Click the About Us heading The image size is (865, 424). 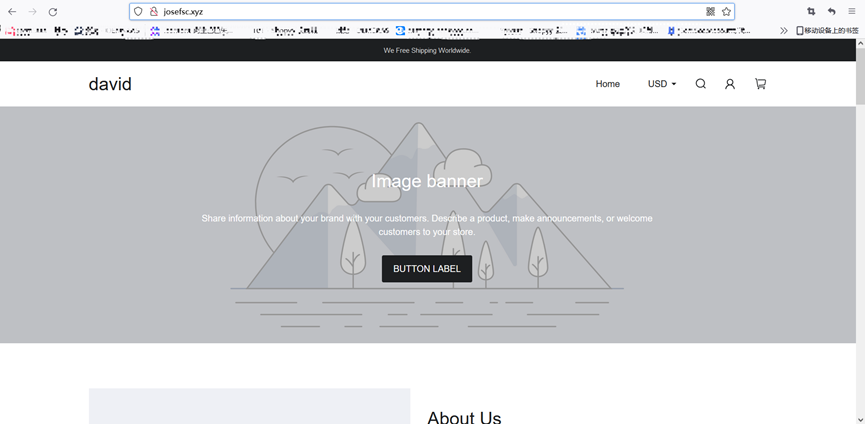click(x=464, y=417)
